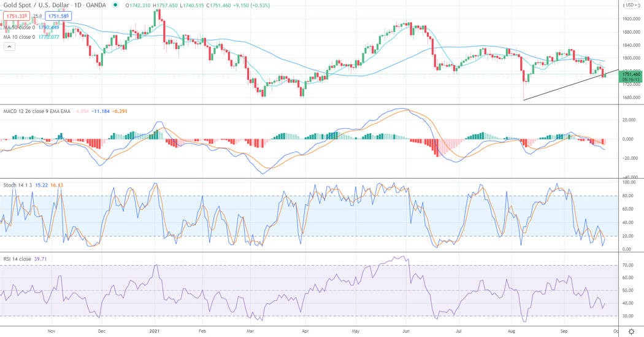
Task: Select the MACD 12 26 close 9 legend
Action: pyautogui.click(x=37, y=111)
